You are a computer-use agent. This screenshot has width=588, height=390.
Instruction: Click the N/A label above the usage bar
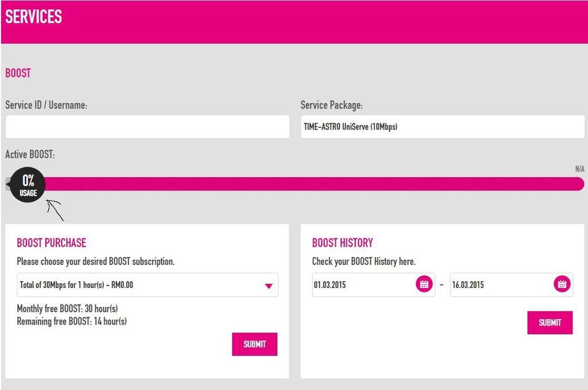(x=579, y=169)
